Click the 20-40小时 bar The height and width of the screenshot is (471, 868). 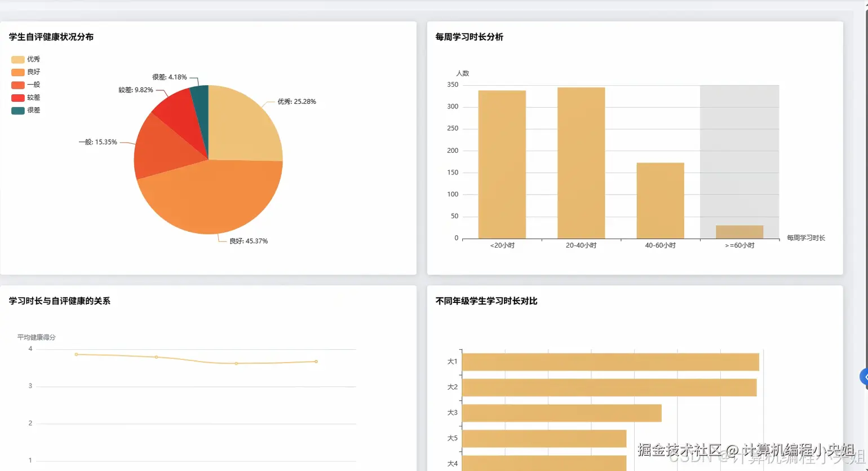tap(581, 162)
